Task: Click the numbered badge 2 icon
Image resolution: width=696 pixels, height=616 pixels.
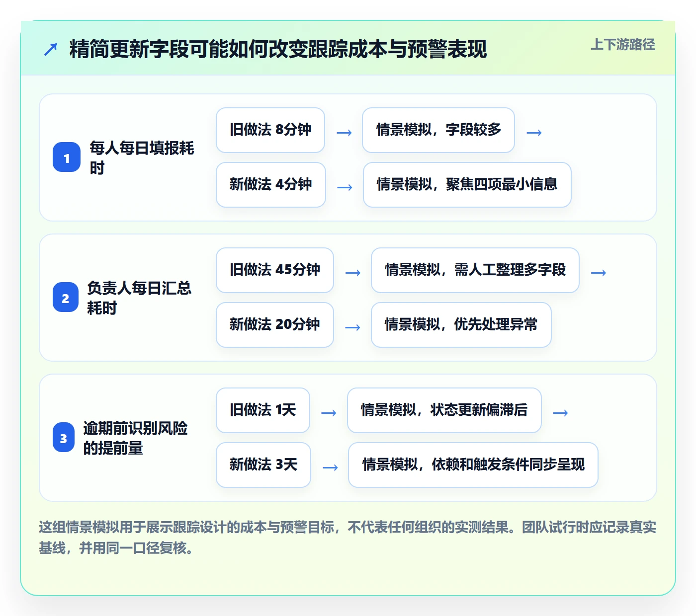Action: (66, 298)
